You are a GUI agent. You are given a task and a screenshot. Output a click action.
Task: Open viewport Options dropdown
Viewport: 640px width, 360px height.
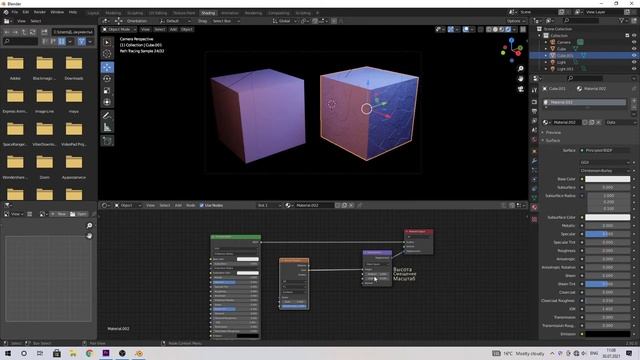point(516,21)
